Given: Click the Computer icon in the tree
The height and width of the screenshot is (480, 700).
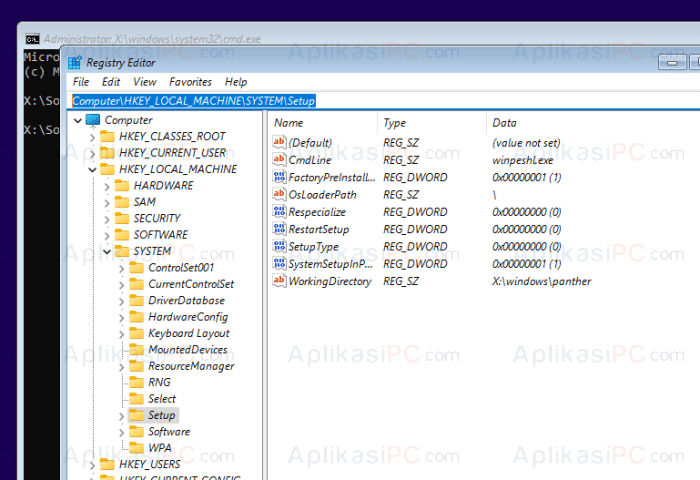Looking at the screenshot, I should [x=93, y=120].
